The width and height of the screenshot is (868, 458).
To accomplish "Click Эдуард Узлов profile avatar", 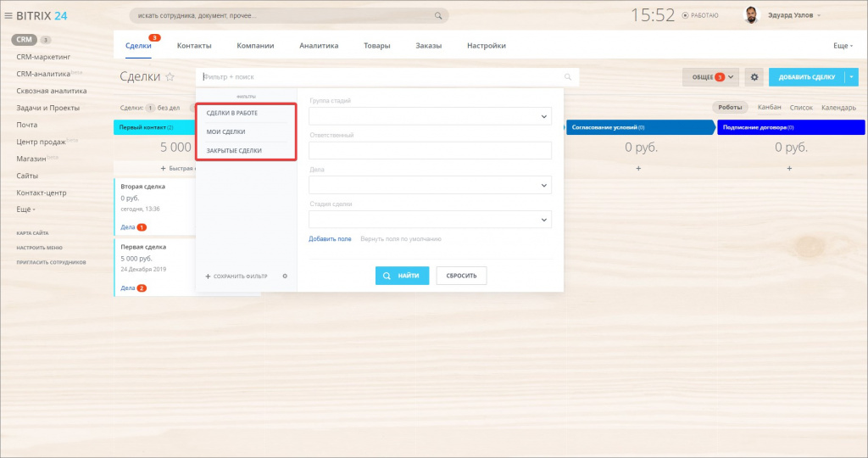I will coord(751,15).
